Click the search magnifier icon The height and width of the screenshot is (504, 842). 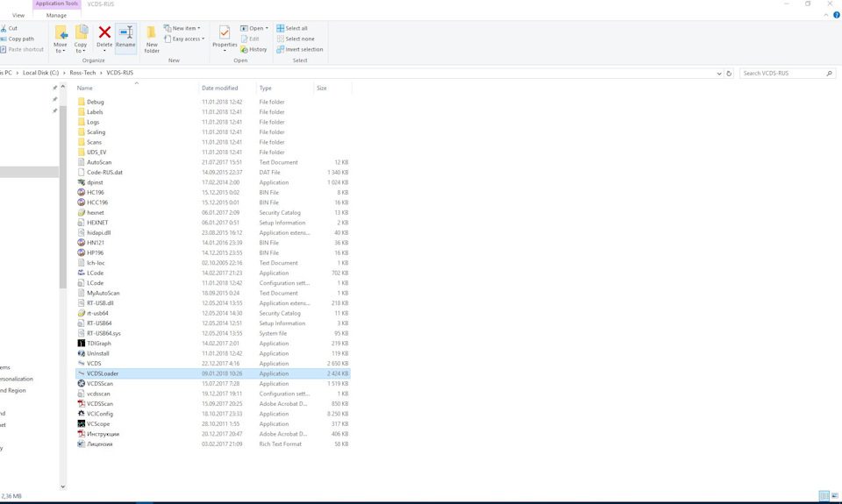point(829,73)
